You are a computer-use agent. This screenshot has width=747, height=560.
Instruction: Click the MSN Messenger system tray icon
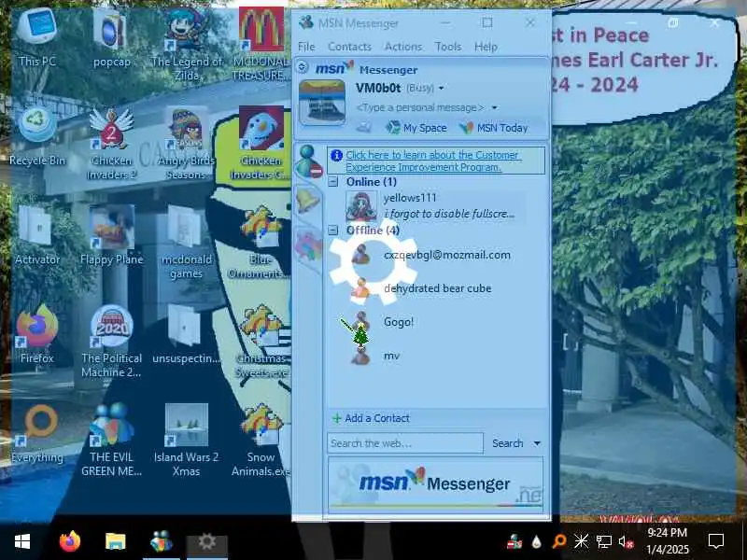(x=514, y=541)
